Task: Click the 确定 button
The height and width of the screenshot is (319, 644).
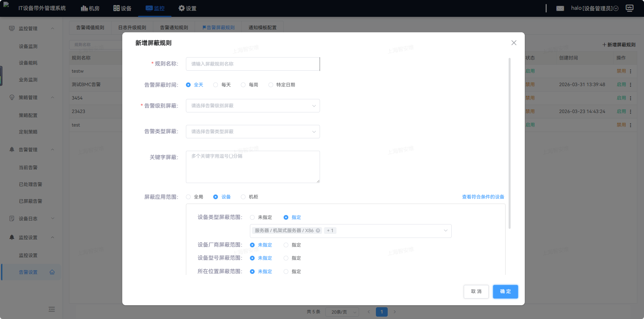Action: (x=506, y=291)
